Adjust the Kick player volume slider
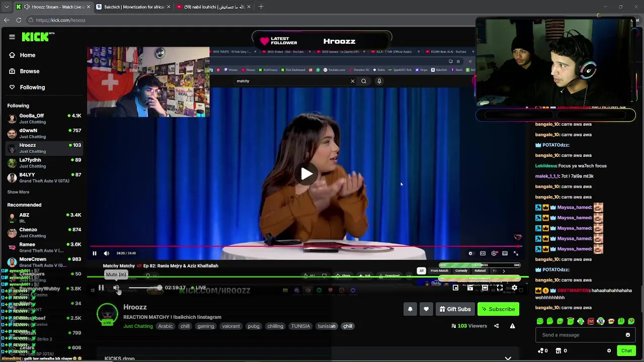The height and width of the screenshot is (362, 644). [x=145, y=288]
